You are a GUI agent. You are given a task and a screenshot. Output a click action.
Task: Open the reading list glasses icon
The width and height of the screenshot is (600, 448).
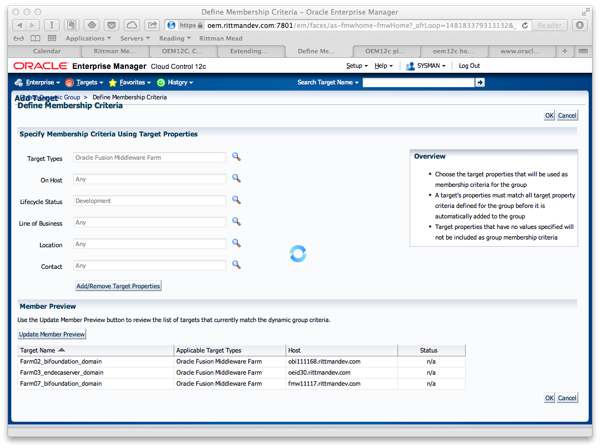[x=19, y=38]
